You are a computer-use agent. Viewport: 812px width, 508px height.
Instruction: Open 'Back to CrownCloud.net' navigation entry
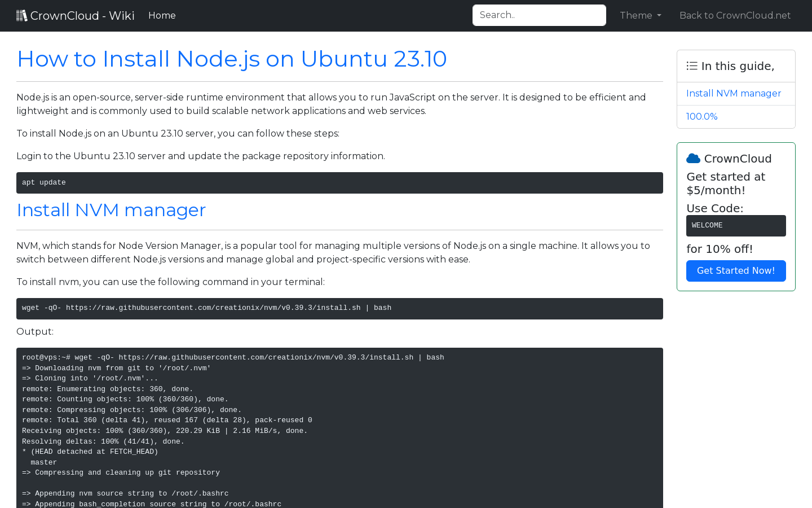tap(735, 15)
